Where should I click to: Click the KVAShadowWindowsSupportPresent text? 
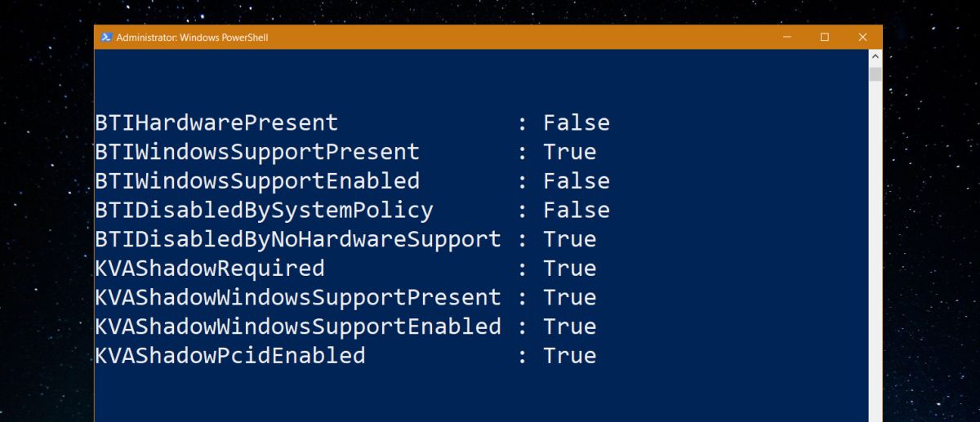pos(298,297)
